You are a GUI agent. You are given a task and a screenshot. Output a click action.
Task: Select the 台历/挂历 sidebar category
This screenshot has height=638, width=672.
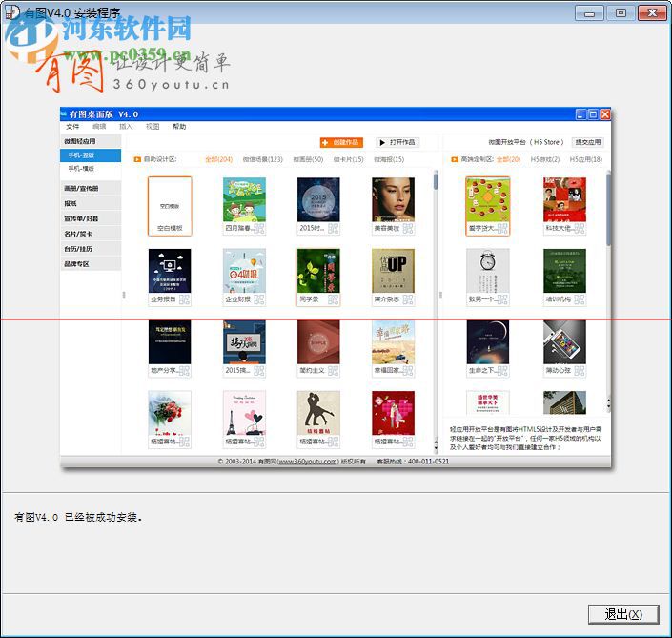[91, 249]
